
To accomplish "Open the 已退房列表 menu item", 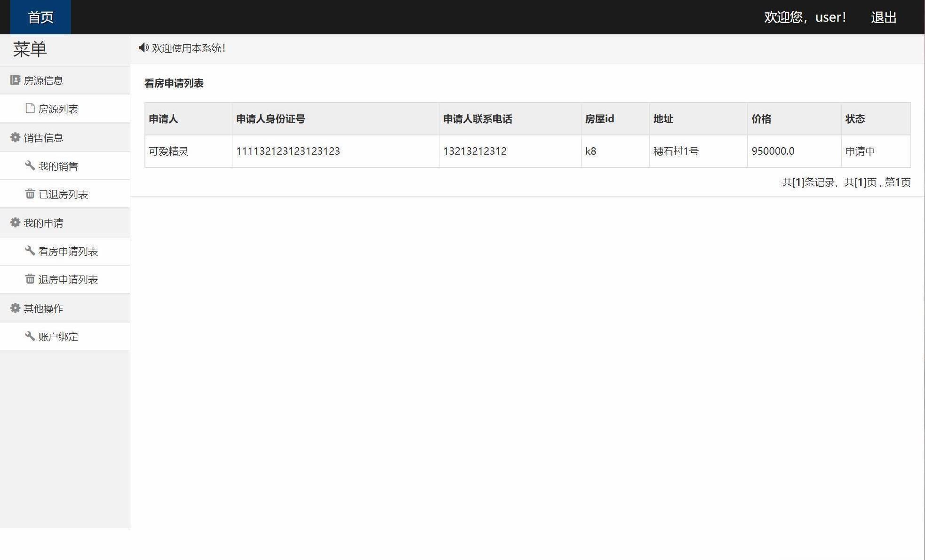I will [x=65, y=194].
